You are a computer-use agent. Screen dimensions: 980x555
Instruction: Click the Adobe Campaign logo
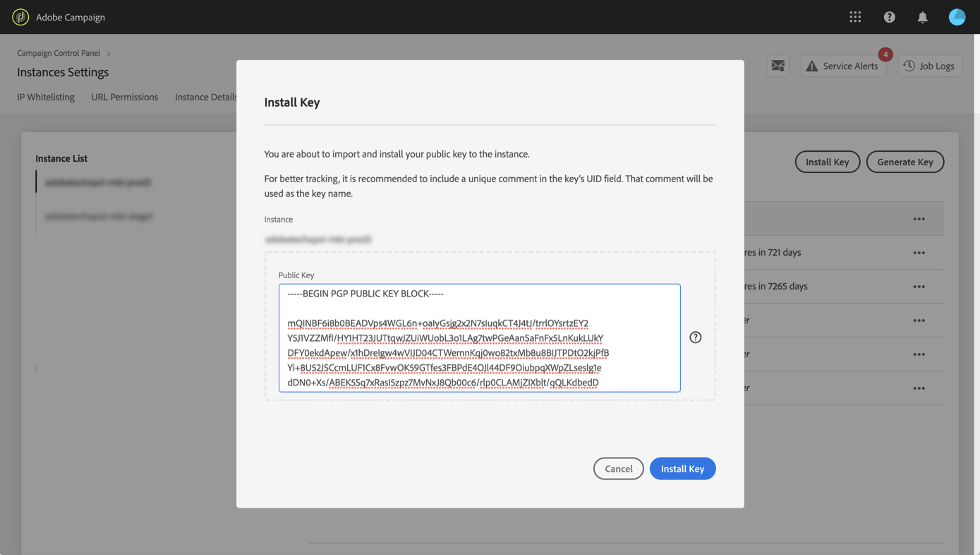click(x=20, y=16)
